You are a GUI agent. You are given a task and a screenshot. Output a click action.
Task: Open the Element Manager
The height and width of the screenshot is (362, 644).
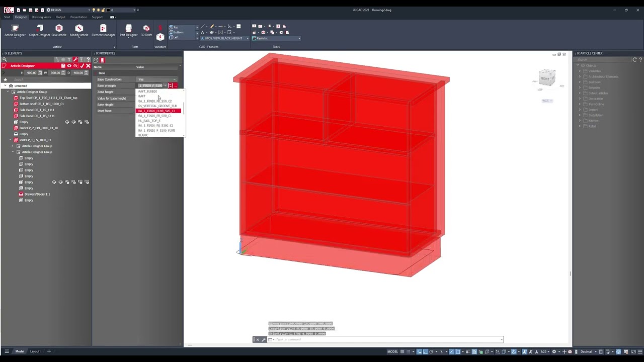click(x=103, y=30)
